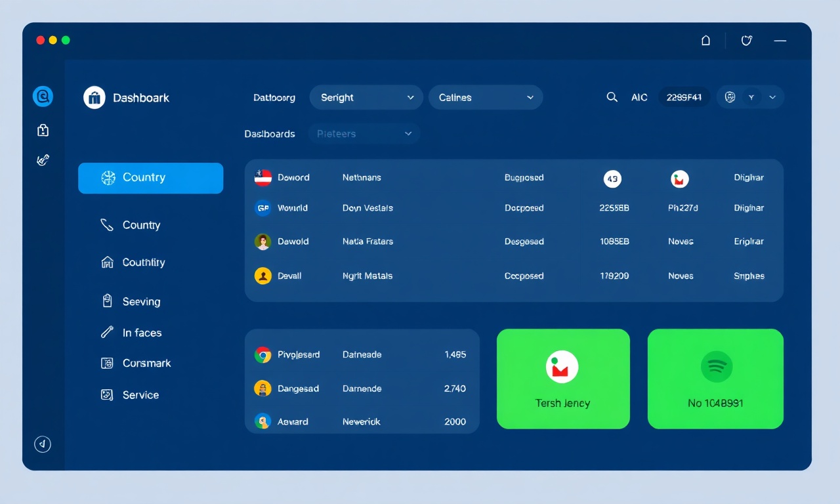Screen dimensions: 840x504
Task: Select the Woundd Doyn Vestals row
Action: tap(514, 208)
